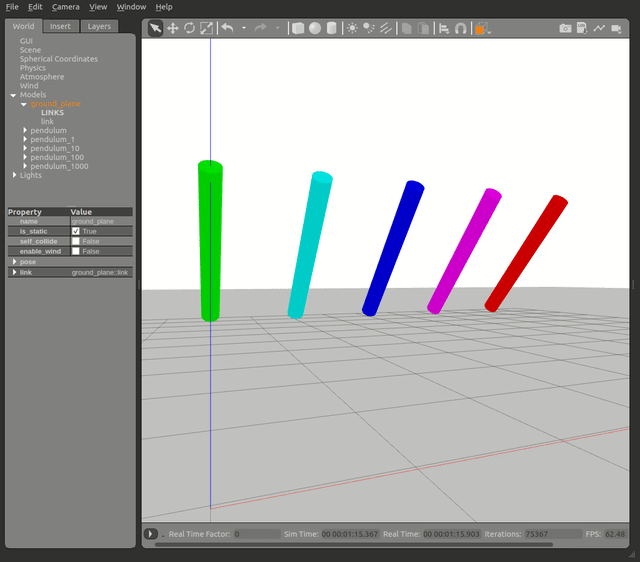This screenshot has height=562, width=640.
Task: Select Atmosphere in the world tree
Action: pyautogui.click(x=42, y=77)
